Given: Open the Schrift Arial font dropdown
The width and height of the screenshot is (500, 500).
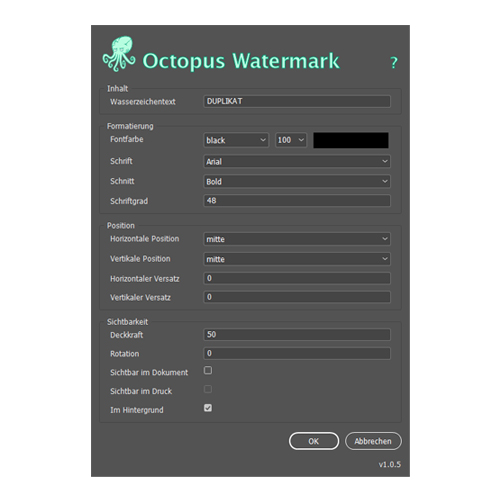Looking at the screenshot, I should pyautogui.click(x=297, y=162).
